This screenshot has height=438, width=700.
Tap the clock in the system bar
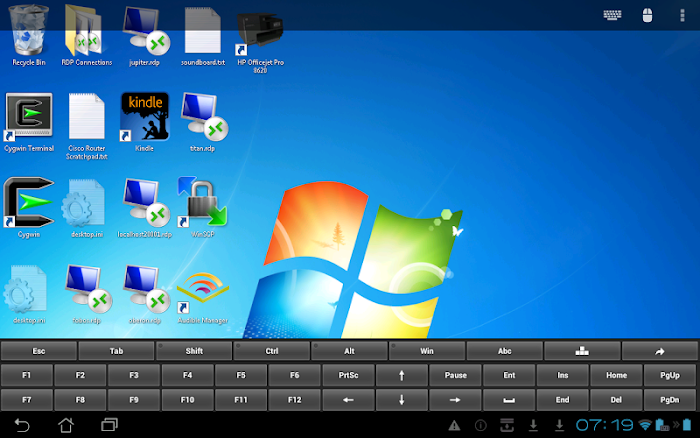pos(602,425)
